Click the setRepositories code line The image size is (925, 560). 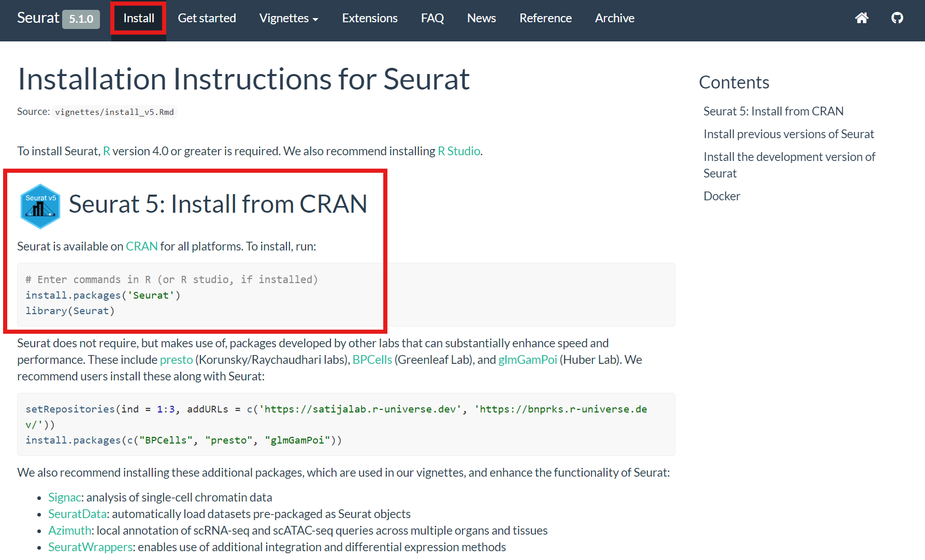[336, 417]
